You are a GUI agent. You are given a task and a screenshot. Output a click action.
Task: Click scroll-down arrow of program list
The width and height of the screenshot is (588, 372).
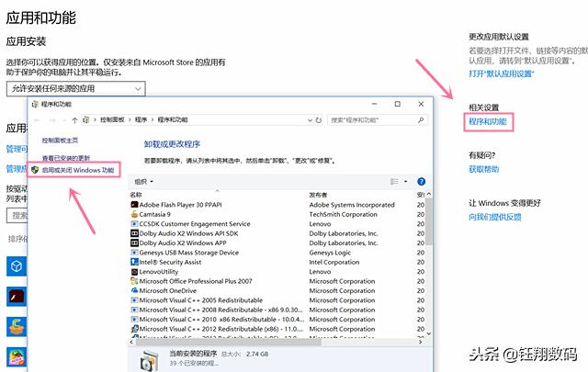tap(429, 333)
